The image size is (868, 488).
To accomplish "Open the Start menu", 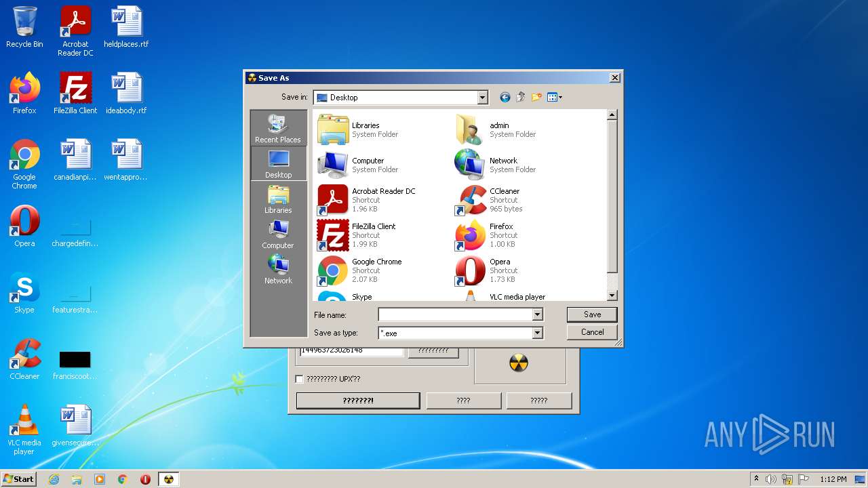I will 19,479.
